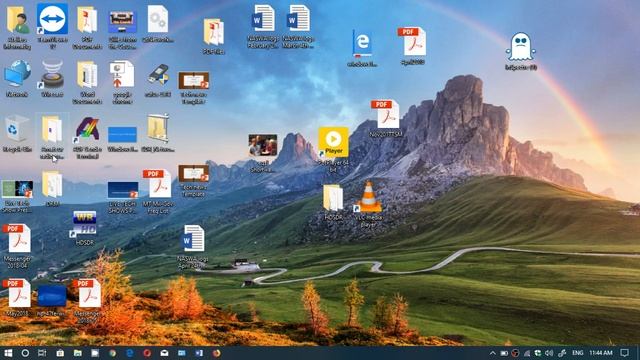Launch Chrome from the taskbar
The image size is (640, 360).
[112, 353]
